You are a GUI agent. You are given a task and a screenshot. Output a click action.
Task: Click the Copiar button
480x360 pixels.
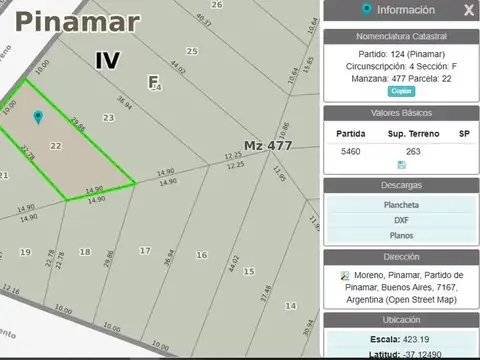click(401, 91)
